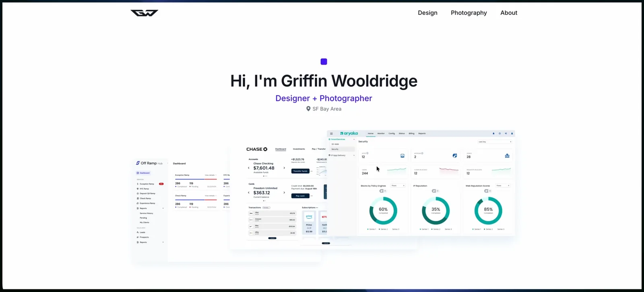Open the Flows dropdown for Web Reputation Scores
The width and height of the screenshot is (644, 292).
(x=503, y=186)
